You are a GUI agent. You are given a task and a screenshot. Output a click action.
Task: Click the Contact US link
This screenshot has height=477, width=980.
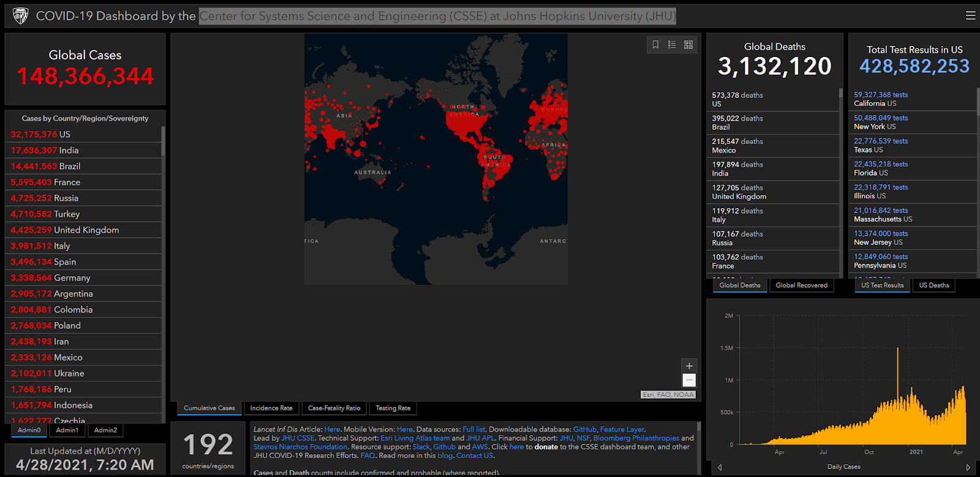[475, 456]
